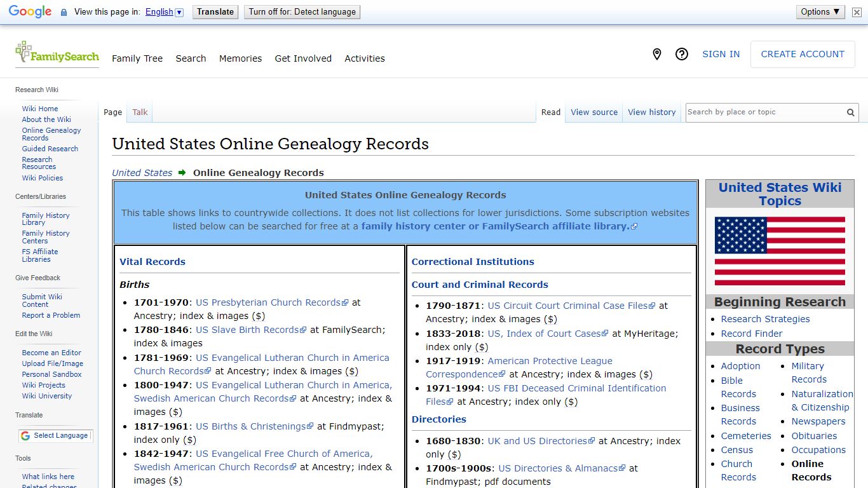Viewport: 868px width, 488px height.
Task: Go to Wiki Home in sidebar
Action: (x=40, y=109)
